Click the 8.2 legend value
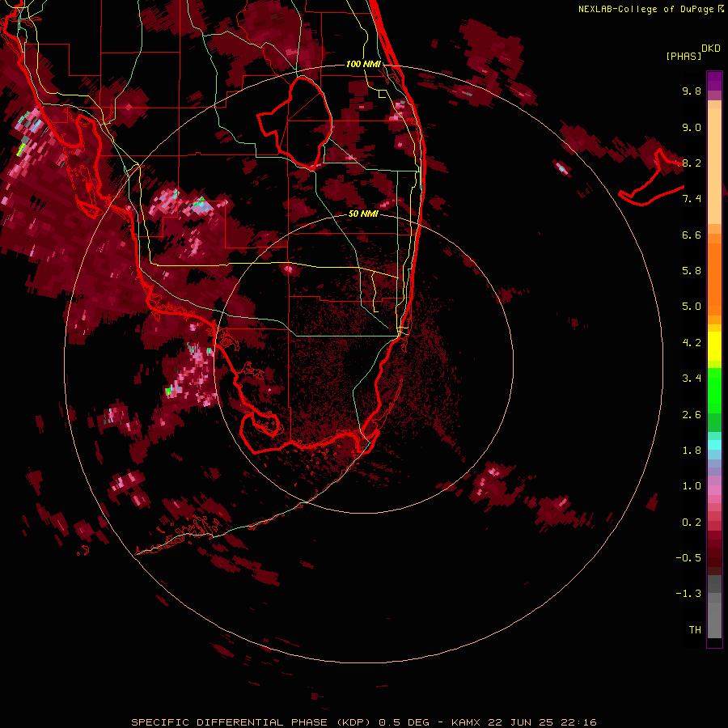The width and height of the screenshot is (728, 728). click(x=692, y=163)
